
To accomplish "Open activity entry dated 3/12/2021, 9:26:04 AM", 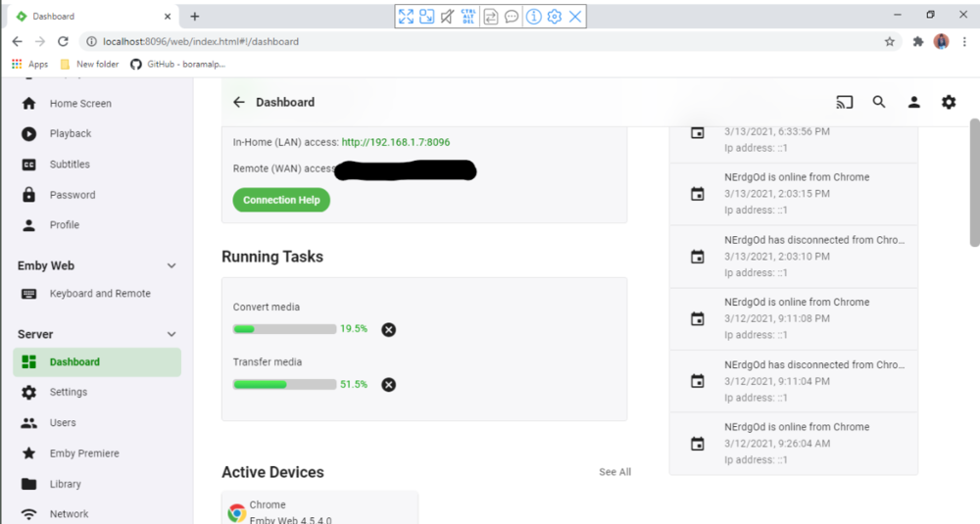I will [x=794, y=444].
